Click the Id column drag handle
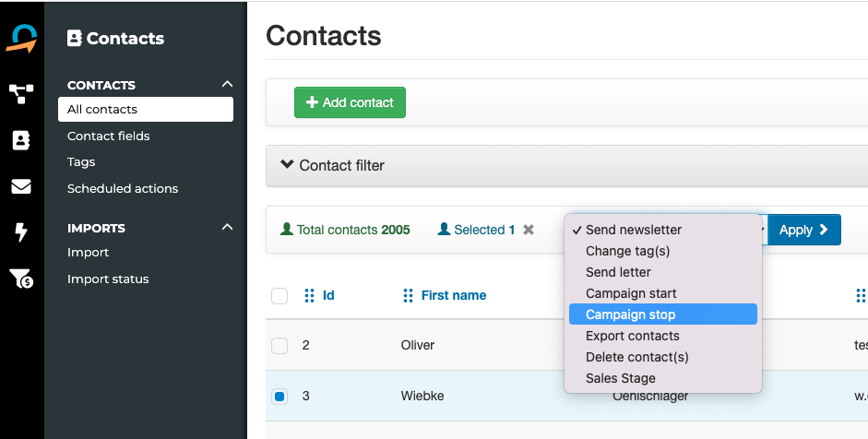The width and height of the screenshot is (868, 439). click(309, 296)
